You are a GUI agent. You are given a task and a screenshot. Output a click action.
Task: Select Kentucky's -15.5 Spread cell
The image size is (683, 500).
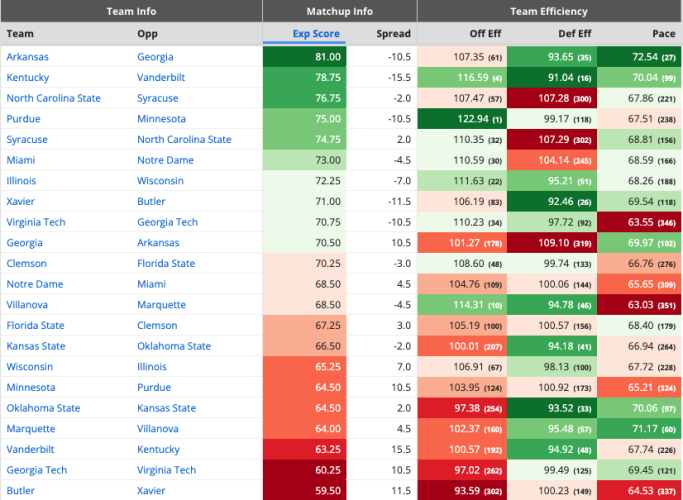pyautogui.click(x=382, y=78)
